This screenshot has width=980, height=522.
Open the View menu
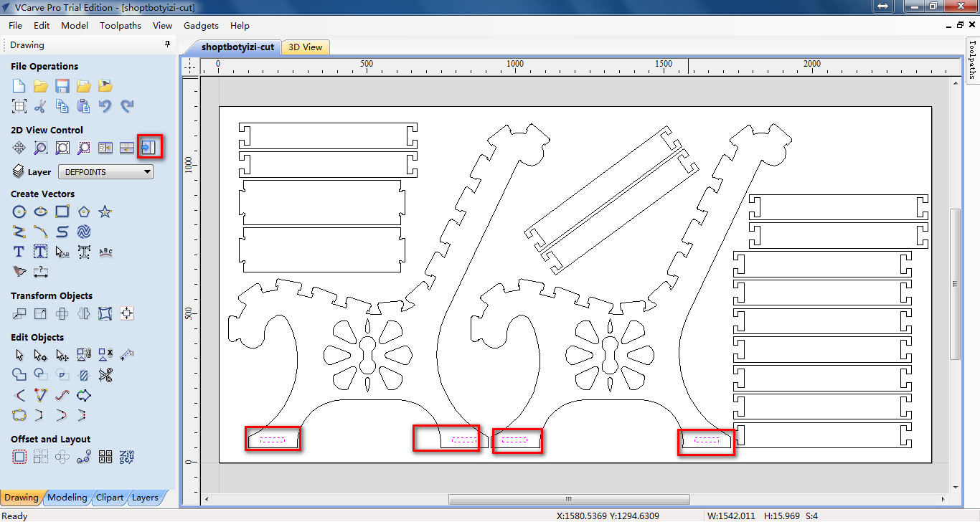click(163, 25)
